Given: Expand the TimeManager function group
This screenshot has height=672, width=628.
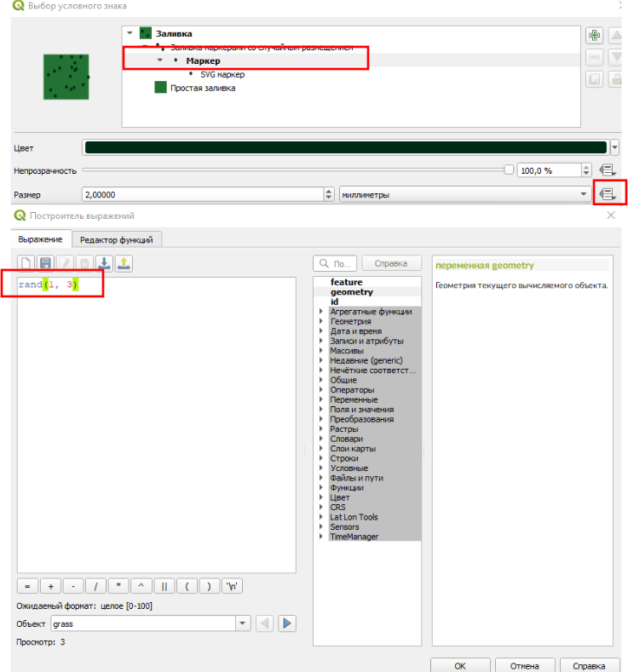Looking at the screenshot, I should point(321,536).
